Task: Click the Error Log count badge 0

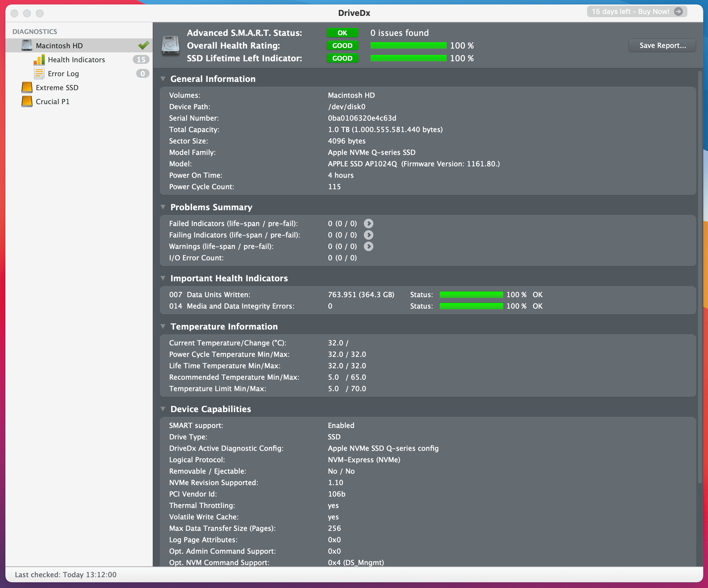Action: [x=143, y=74]
